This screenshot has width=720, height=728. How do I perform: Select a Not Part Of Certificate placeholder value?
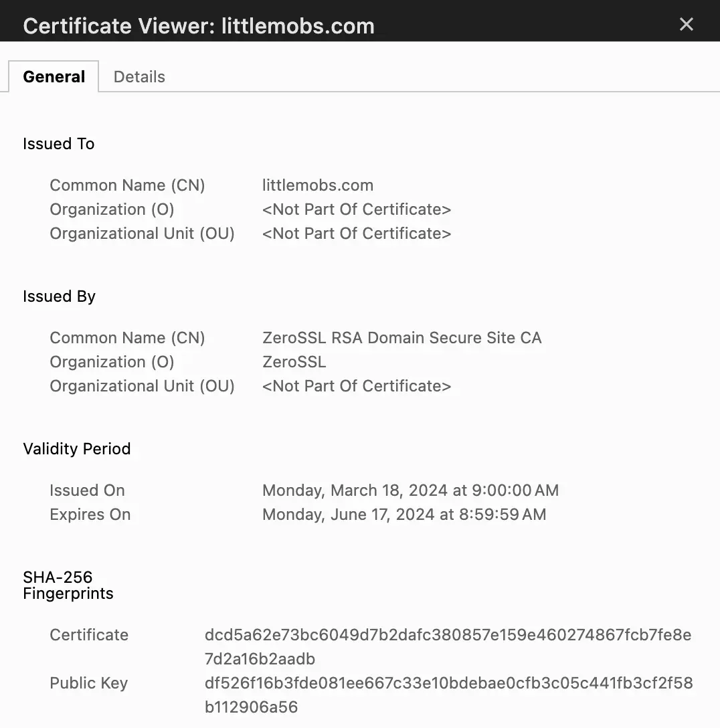(357, 209)
